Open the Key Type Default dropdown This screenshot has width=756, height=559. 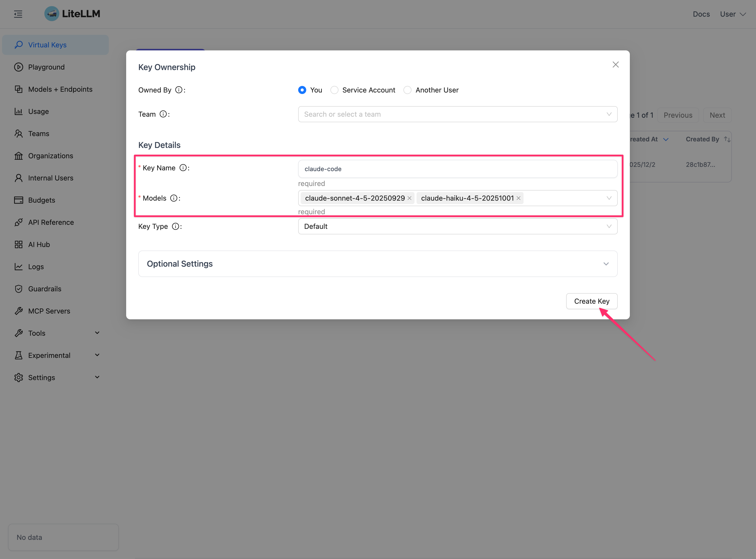458,226
